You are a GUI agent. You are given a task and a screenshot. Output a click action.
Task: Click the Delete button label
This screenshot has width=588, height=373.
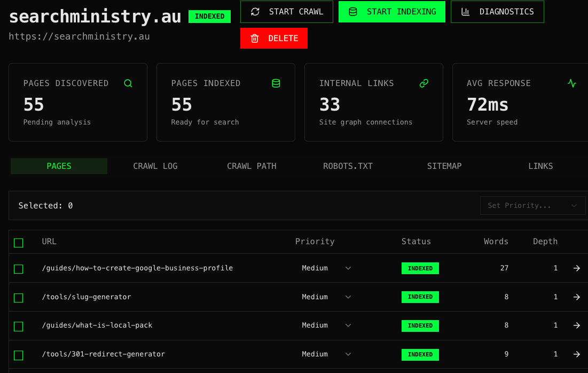283,38
